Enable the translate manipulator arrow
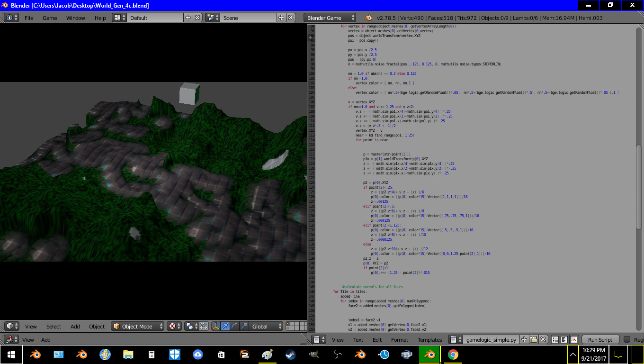This screenshot has height=364, width=644. (x=225, y=326)
